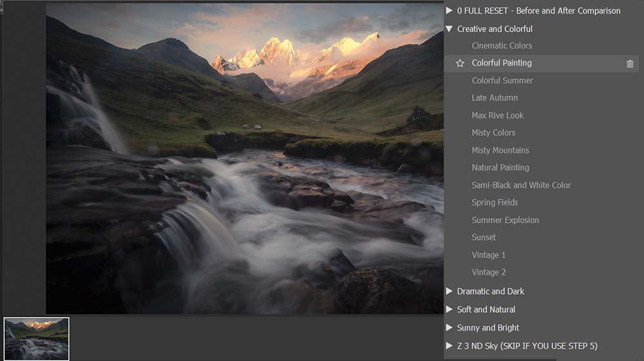644x361 pixels.
Task: Select the waterfall thumbnail in the filmstrip
Action: 36,338
